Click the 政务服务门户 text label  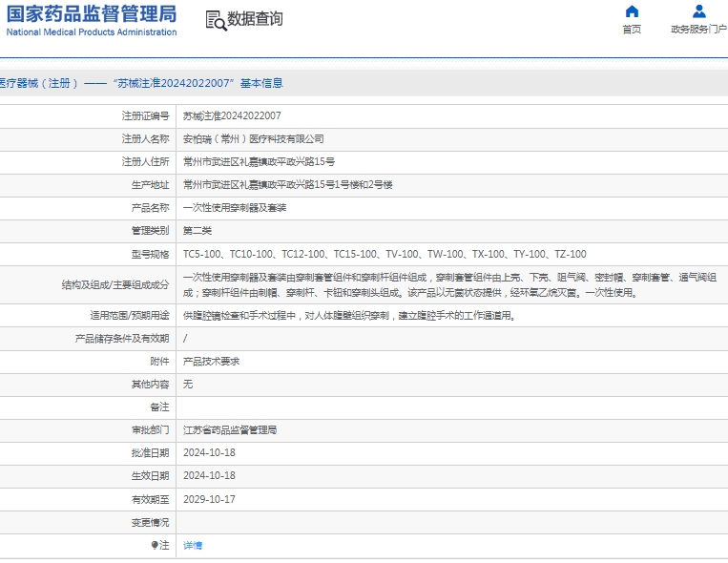[x=698, y=30]
